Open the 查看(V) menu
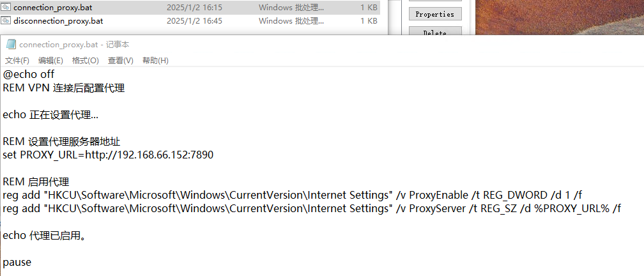Viewport: 644px width, 276px height. pos(120,61)
